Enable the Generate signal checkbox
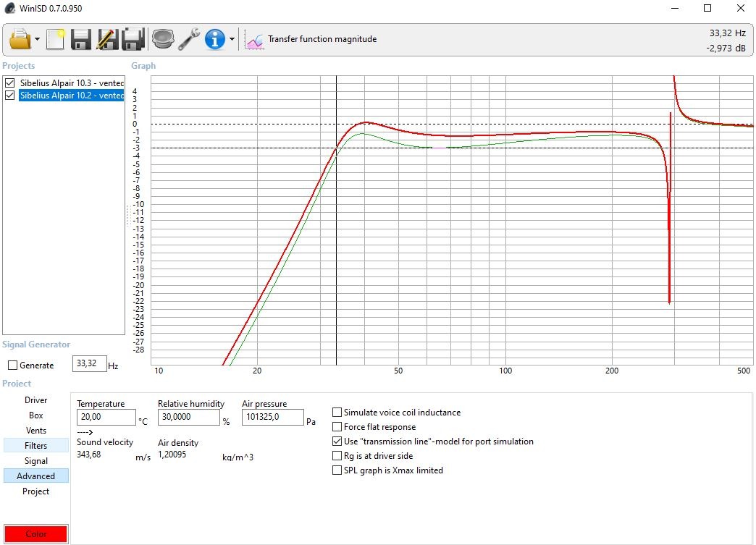756x545 pixels. (x=13, y=366)
